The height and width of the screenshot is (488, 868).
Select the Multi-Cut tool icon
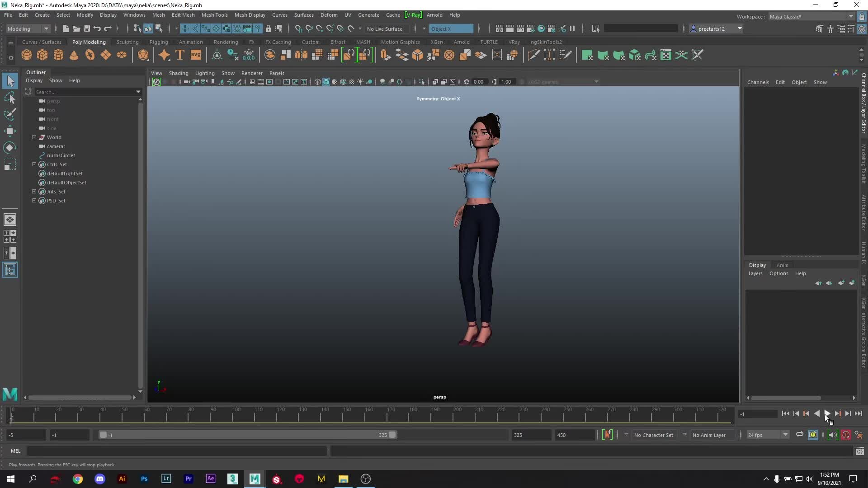(x=534, y=55)
